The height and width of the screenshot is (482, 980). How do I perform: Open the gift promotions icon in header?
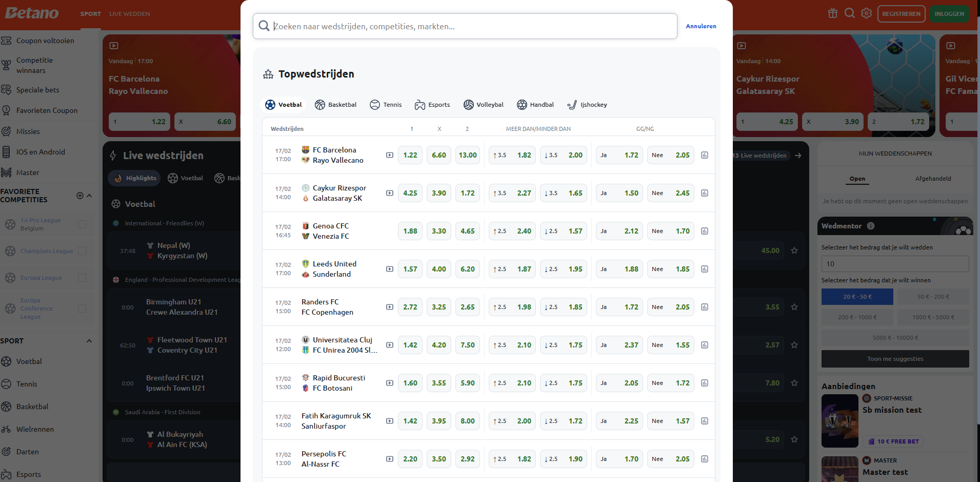coord(833,13)
